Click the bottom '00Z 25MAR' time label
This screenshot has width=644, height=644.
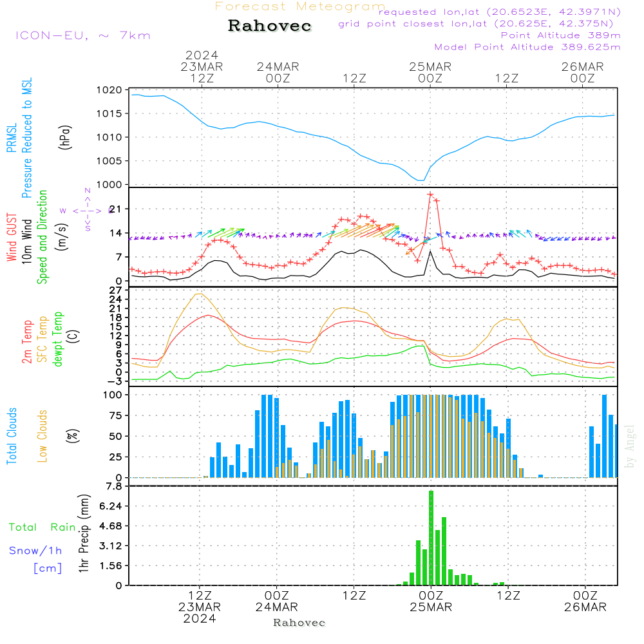(x=431, y=601)
